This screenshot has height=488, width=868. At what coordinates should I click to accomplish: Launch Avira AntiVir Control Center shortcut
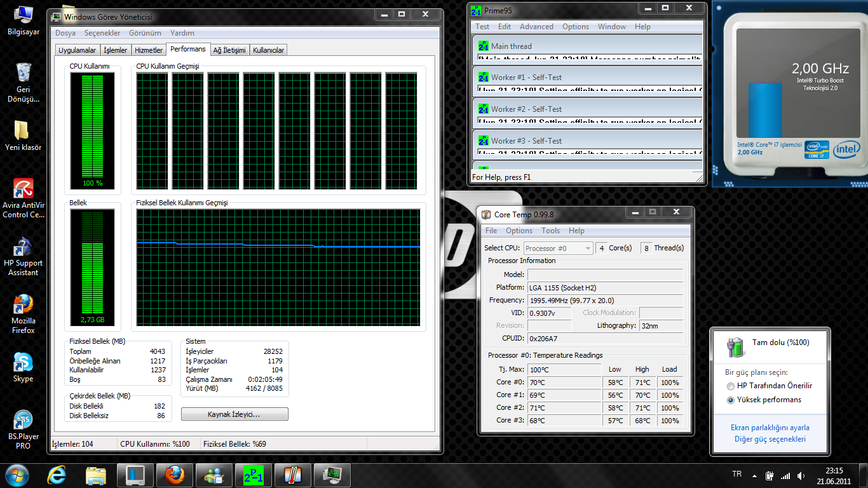pyautogui.click(x=24, y=198)
